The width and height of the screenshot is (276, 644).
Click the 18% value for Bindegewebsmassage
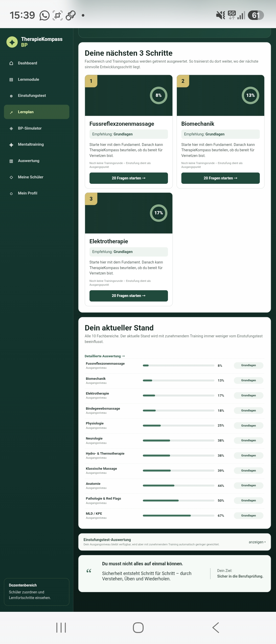click(x=221, y=410)
